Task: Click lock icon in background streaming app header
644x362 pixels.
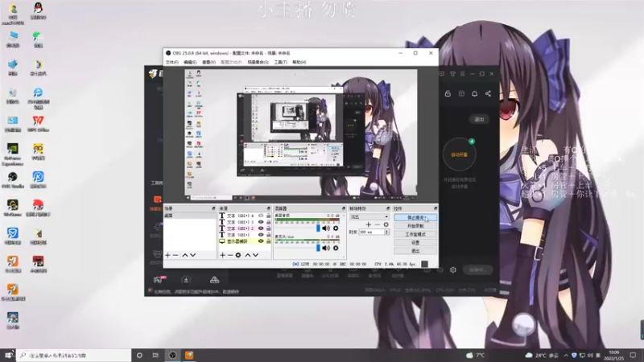Action: (448, 93)
